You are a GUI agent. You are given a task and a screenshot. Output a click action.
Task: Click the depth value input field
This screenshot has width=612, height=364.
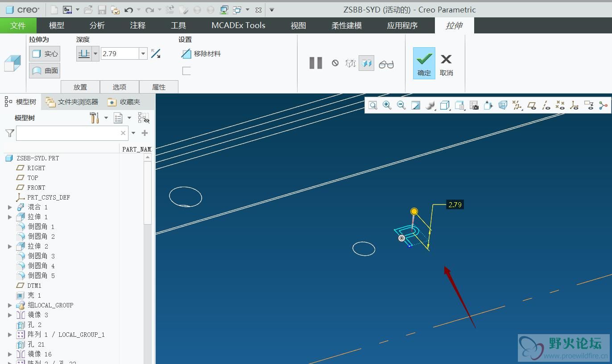[x=120, y=53]
